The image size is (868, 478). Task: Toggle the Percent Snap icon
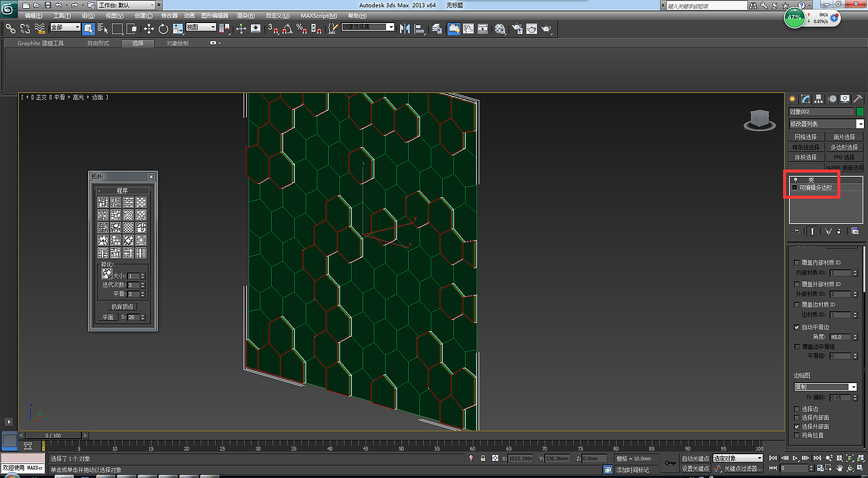coord(302,28)
